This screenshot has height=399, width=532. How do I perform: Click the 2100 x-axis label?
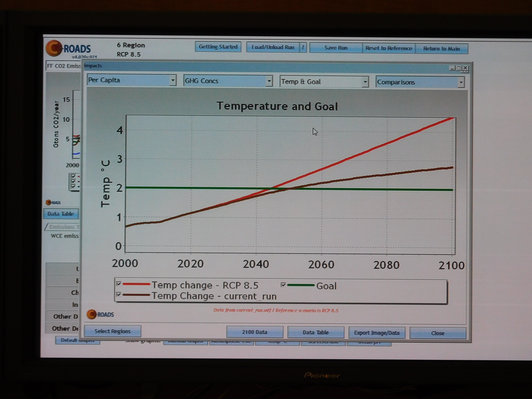451,266
